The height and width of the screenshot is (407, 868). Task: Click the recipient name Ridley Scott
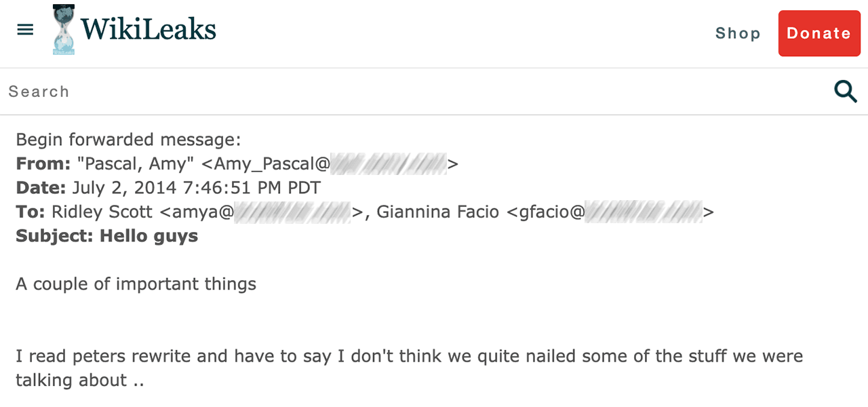click(x=102, y=212)
